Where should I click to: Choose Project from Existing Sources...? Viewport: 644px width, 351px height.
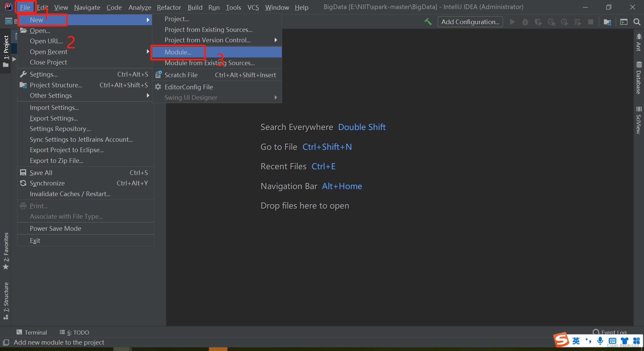[217, 30]
